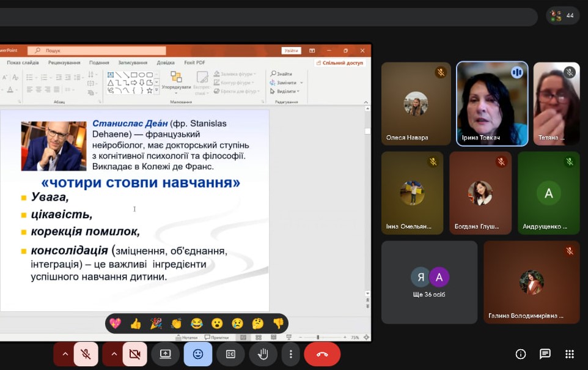The height and width of the screenshot is (370, 588).
Task: Mute your microphone
Action: click(x=86, y=354)
